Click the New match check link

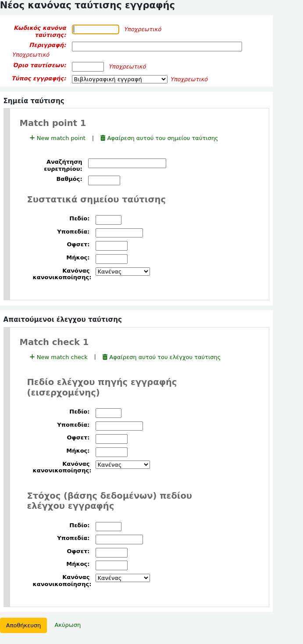62,357
